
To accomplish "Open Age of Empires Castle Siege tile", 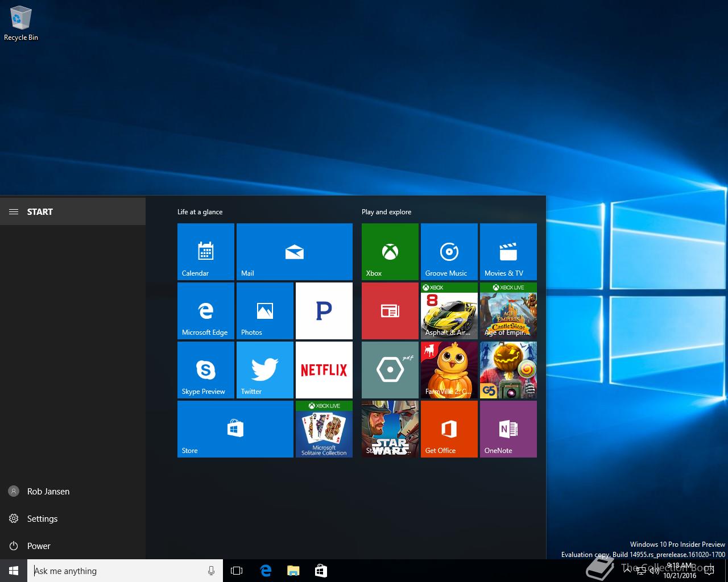I will pyautogui.click(x=508, y=311).
